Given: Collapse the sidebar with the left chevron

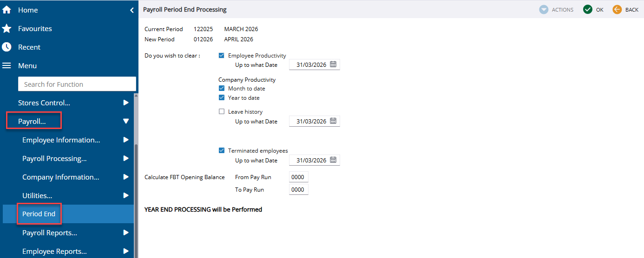Looking at the screenshot, I should click(132, 10).
